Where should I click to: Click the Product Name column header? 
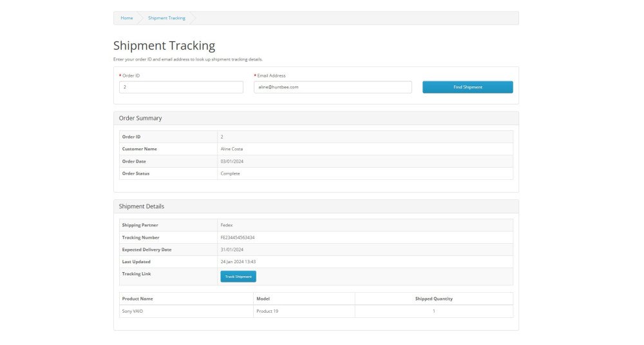pos(138,299)
